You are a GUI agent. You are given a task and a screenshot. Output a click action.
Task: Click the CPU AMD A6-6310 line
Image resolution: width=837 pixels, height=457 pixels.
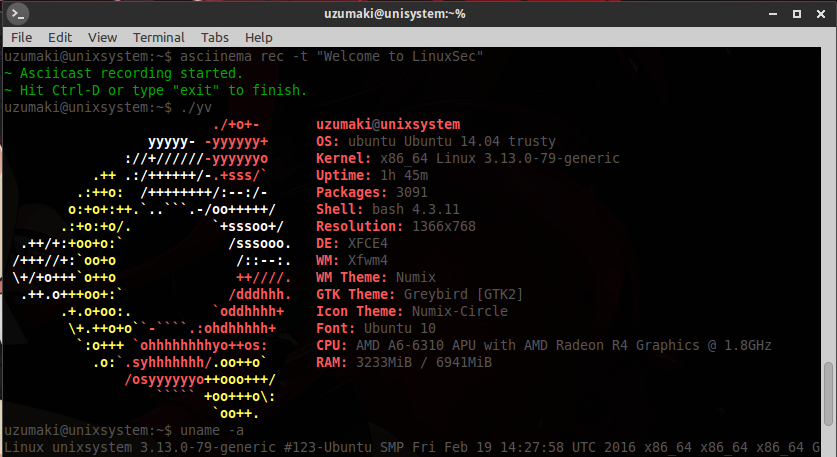(543, 345)
